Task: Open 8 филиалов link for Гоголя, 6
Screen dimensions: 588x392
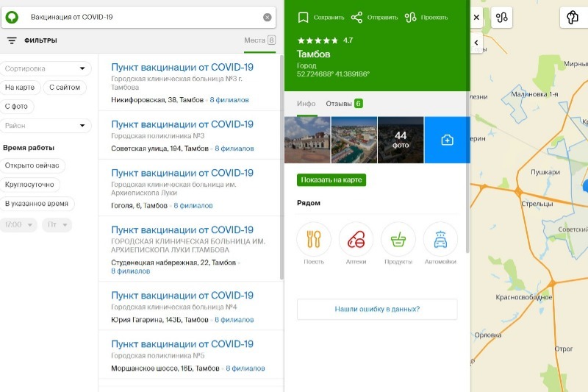Action: click(x=193, y=206)
